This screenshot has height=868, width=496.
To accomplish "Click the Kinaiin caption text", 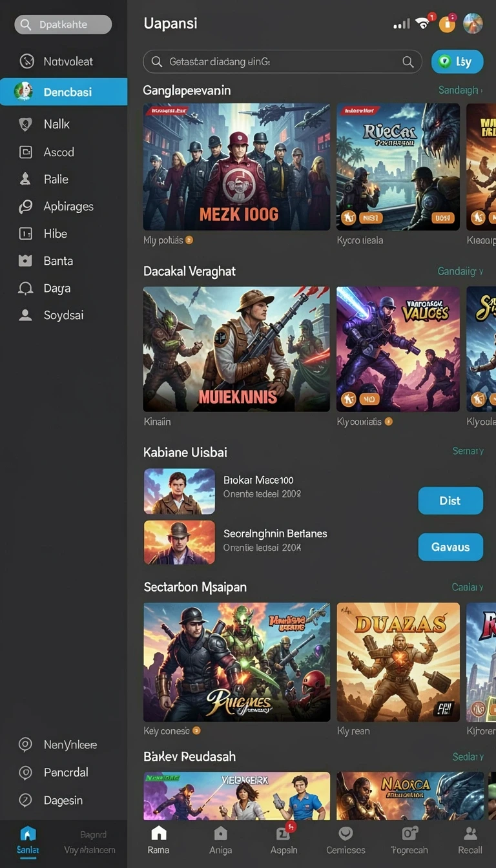I will [157, 422].
